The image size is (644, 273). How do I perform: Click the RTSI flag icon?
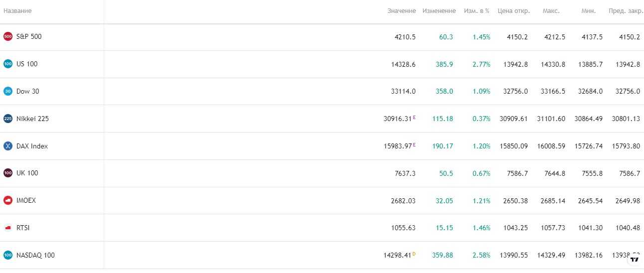click(8, 228)
